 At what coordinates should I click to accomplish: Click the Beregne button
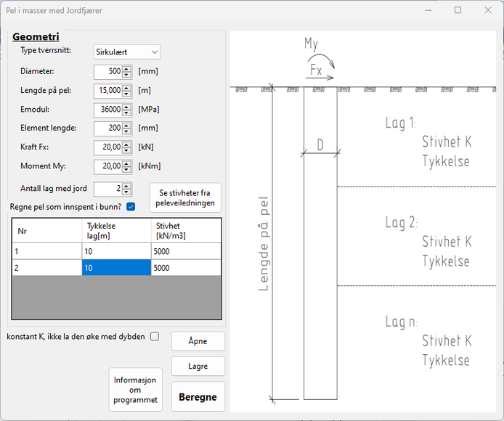click(x=198, y=397)
